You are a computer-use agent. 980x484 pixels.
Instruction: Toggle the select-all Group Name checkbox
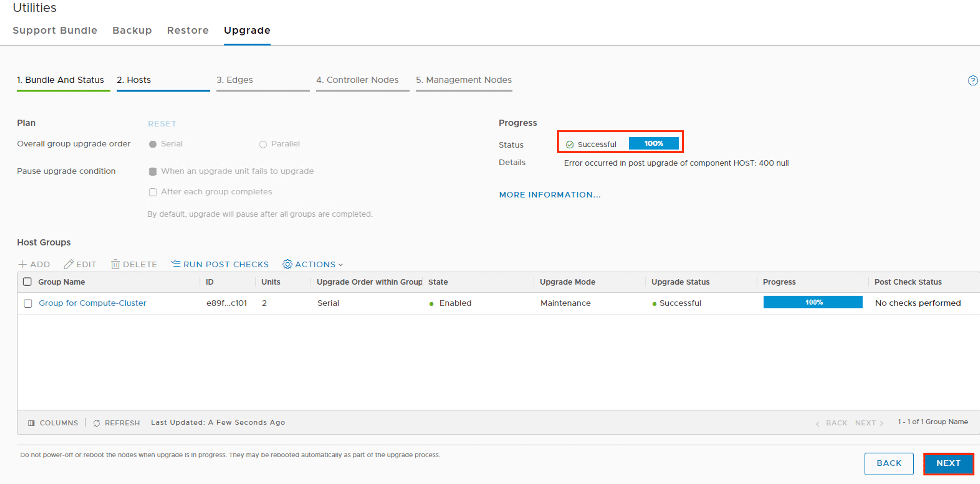[x=27, y=282]
